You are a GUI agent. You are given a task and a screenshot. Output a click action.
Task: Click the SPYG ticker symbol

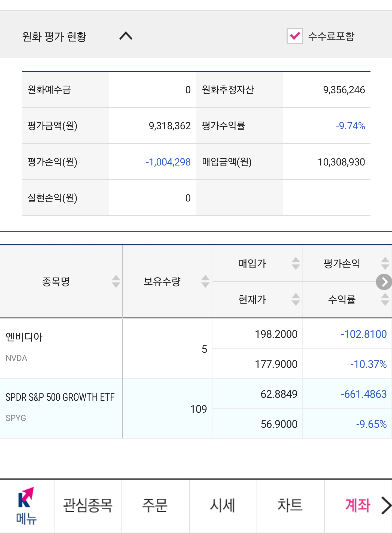pos(16,418)
